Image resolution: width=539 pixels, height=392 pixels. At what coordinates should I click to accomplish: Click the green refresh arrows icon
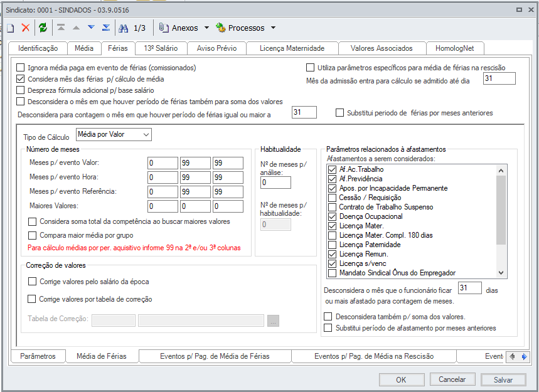(x=43, y=28)
